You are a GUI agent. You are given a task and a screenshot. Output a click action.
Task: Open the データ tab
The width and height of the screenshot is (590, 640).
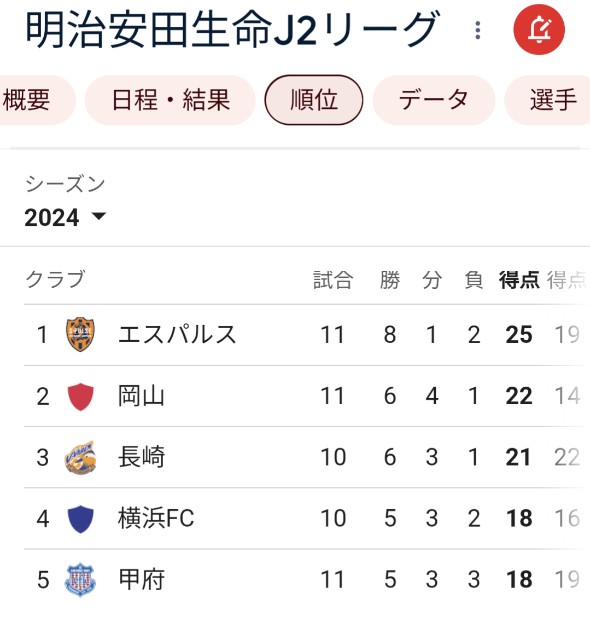pyautogui.click(x=434, y=100)
